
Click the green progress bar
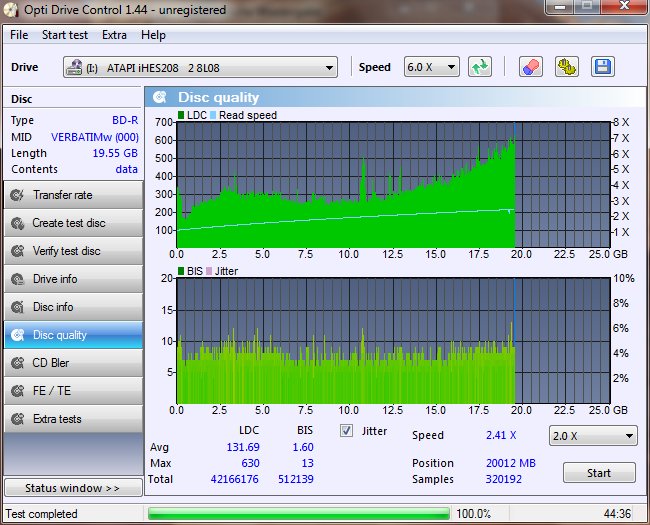pos(299,514)
